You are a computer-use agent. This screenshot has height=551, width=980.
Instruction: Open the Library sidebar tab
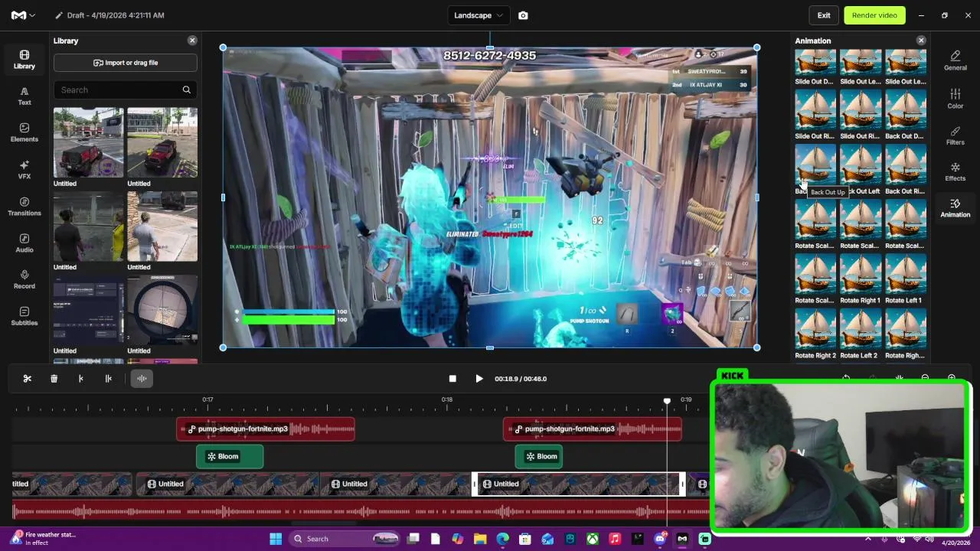(x=24, y=60)
